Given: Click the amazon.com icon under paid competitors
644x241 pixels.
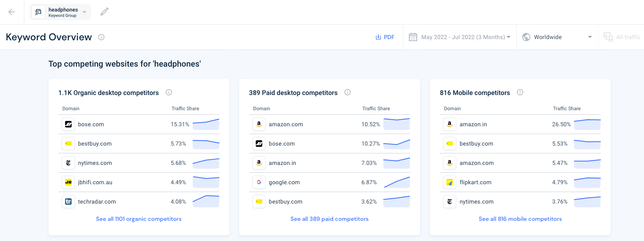Looking at the screenshot, I should point(259,124).
